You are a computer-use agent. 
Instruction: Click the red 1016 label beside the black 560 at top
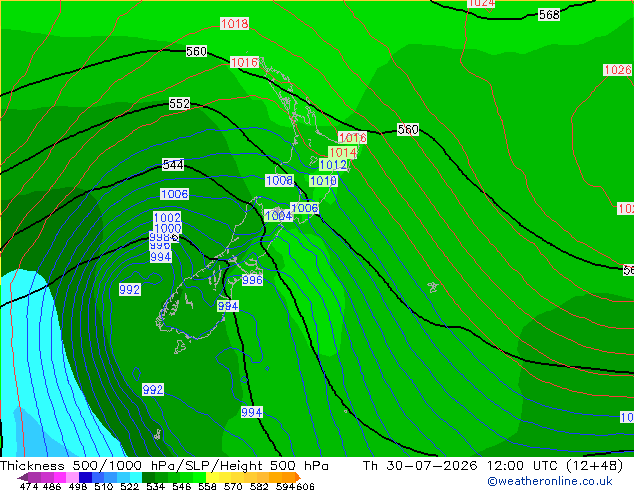244,62
